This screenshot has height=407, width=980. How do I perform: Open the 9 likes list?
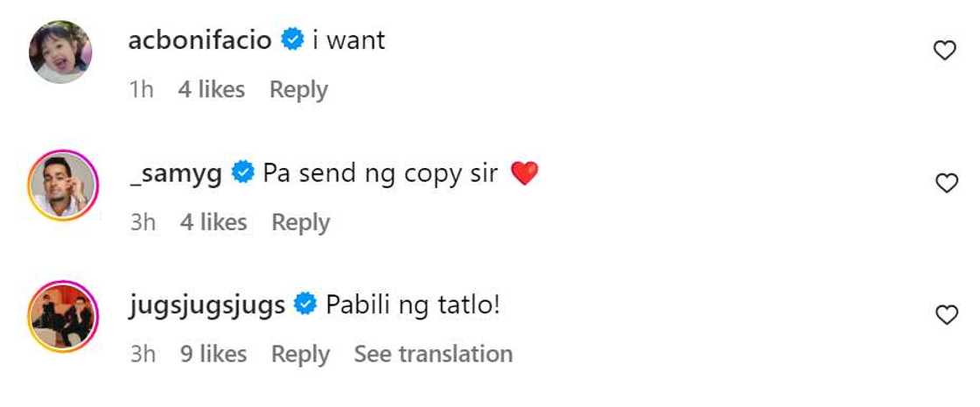tap(213, 354)
